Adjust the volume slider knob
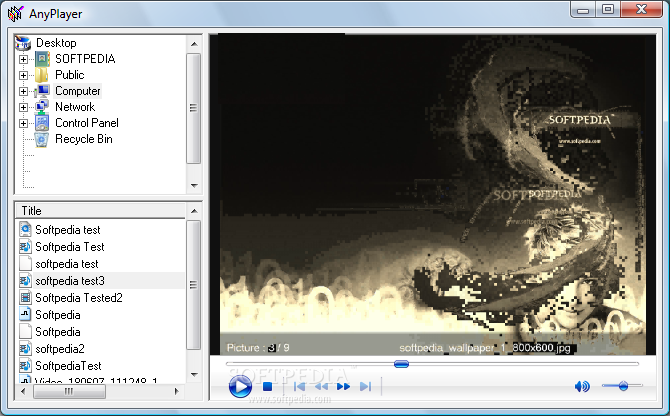Screen dimensions: 670x416 point(623,386)
